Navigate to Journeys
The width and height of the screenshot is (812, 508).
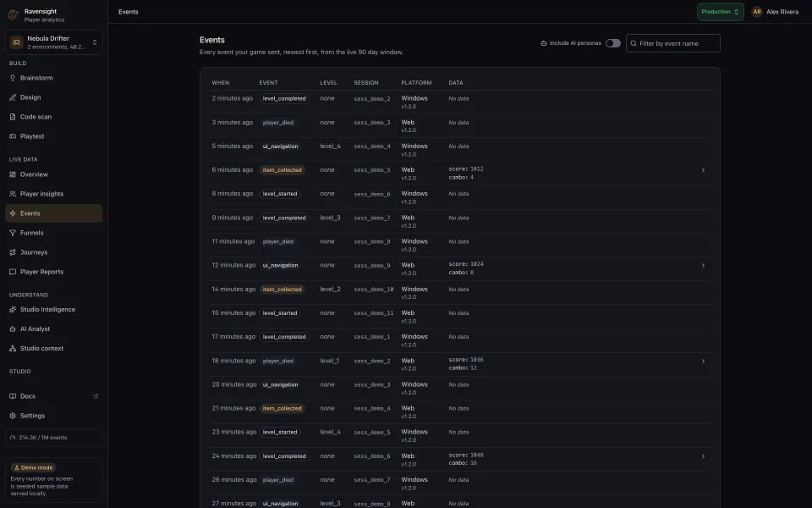tap(54, 252)
